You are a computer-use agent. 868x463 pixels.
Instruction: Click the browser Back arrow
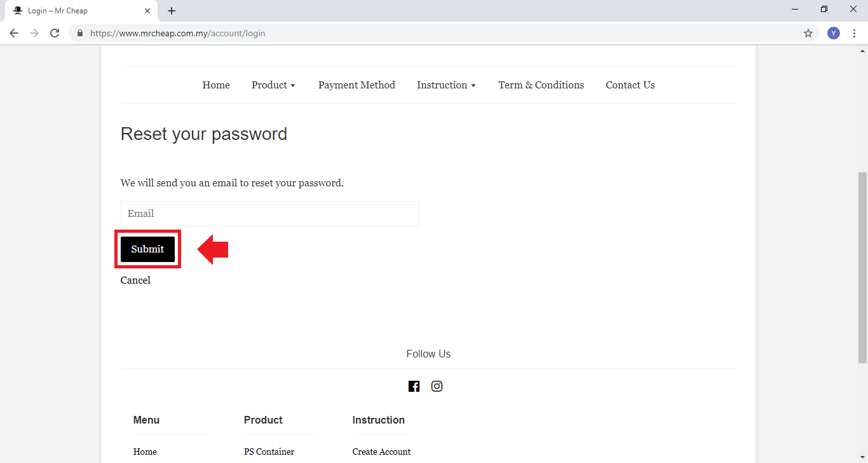click(14, 33)
